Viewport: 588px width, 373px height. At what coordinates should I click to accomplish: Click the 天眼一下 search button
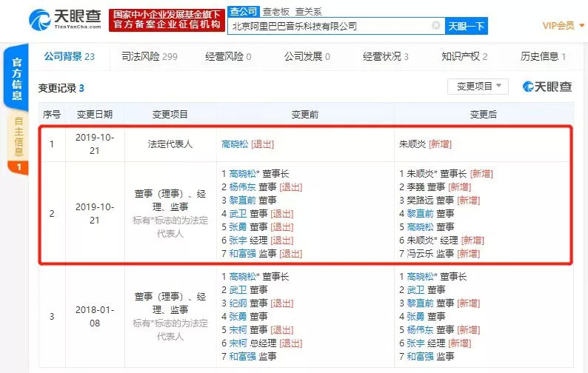466,26
